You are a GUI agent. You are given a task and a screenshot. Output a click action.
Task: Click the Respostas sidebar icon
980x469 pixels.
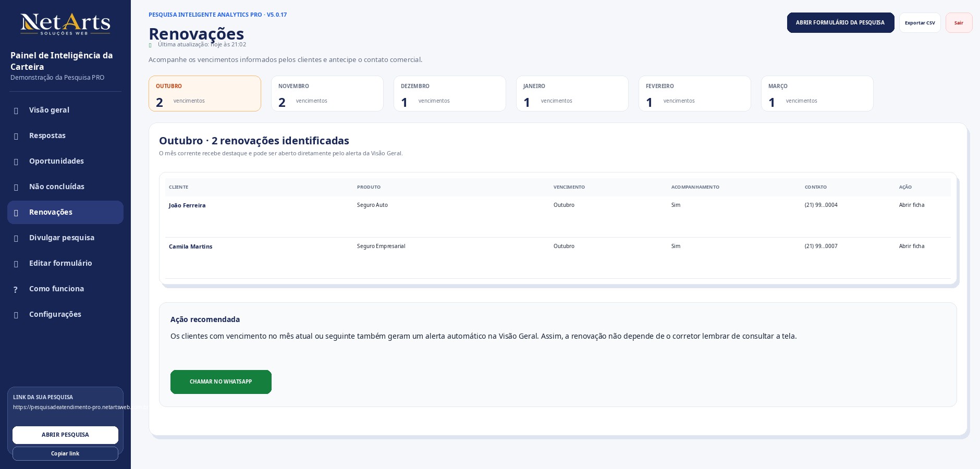[16, 136]
